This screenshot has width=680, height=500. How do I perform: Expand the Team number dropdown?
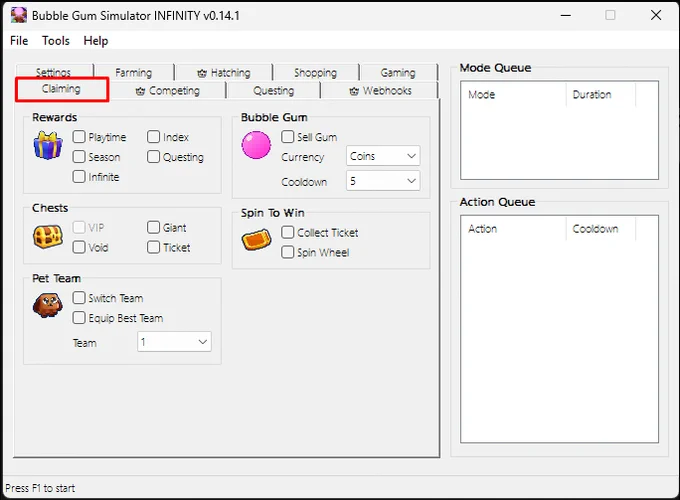click(174, 342)
